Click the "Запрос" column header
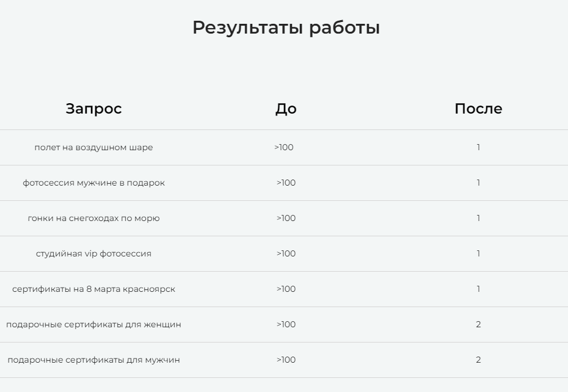Image resolution: width=568 pixels, height=392 pixels. (x=93, y=109)
